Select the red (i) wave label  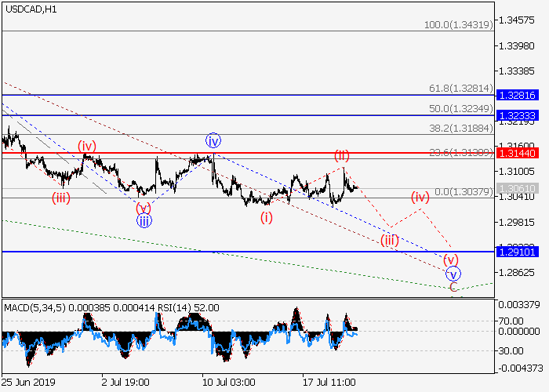click(x=267, y=217)
